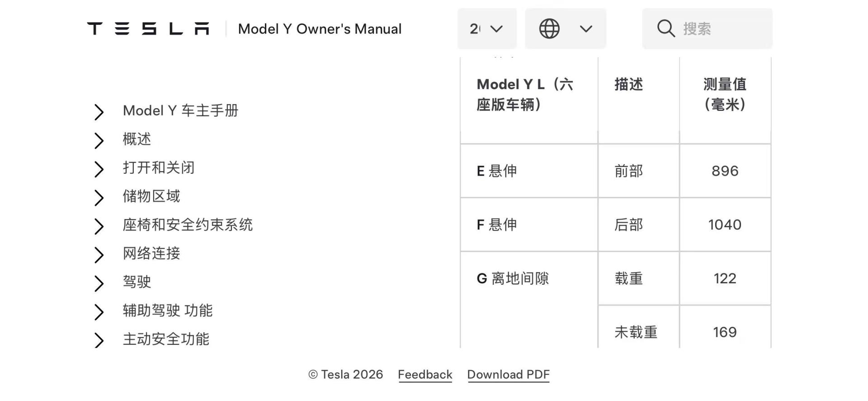Open the 驾驶 chapter
Image resolution: width=868 pixels, height=401 pixels.
point(137,282)
